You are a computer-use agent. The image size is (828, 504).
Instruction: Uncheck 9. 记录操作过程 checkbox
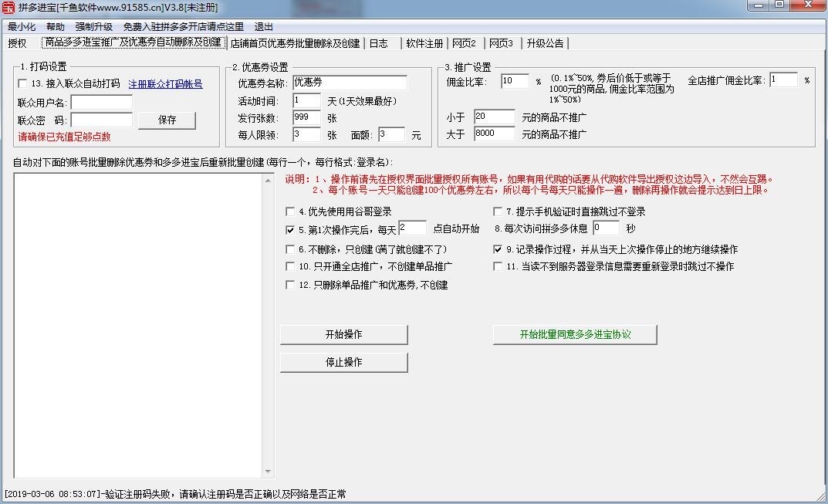[498, 249]
